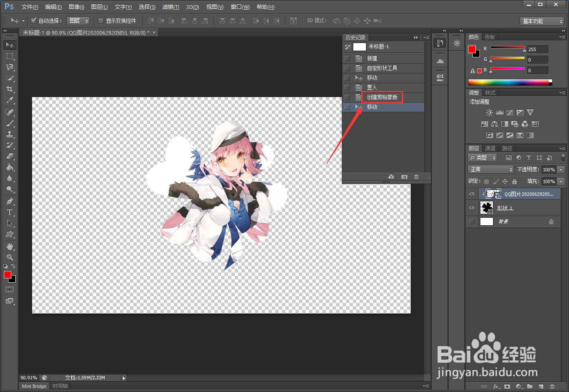Select the Pen tool
569x392 pixels.
tap(9, 201)
